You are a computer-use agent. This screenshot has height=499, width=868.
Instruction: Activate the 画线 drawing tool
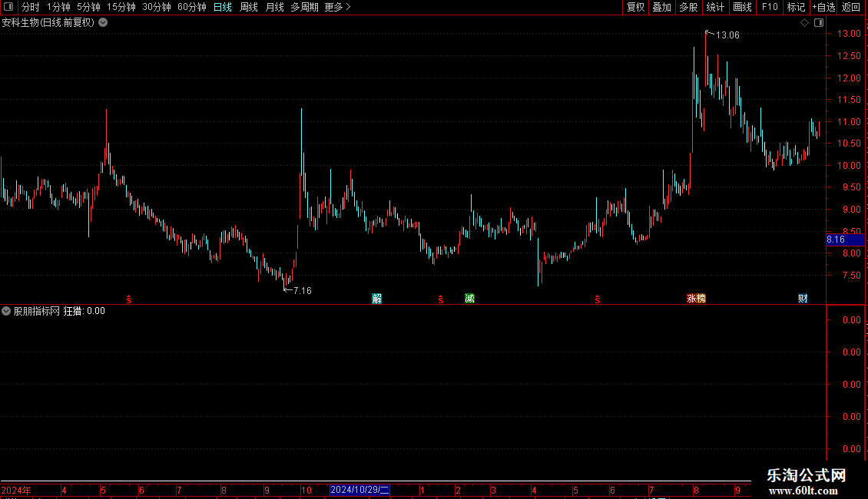click(742, 7)
